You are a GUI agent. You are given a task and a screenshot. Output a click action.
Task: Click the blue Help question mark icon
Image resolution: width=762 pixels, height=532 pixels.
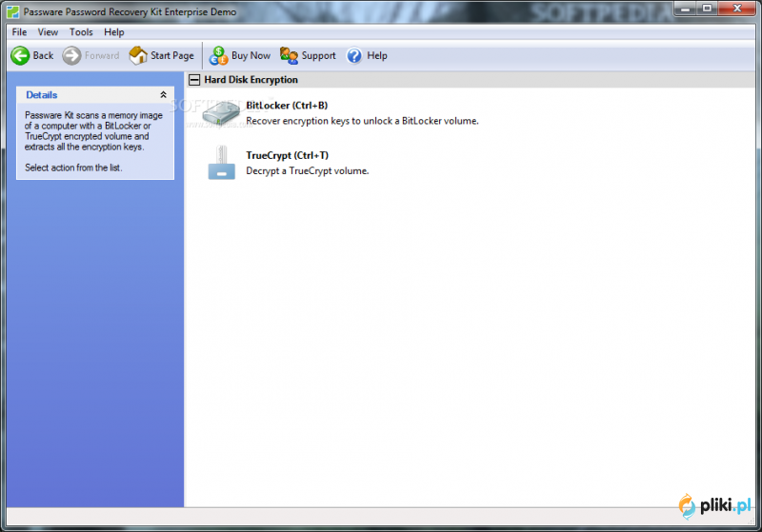pyautogui.click(x=354, y=56)
